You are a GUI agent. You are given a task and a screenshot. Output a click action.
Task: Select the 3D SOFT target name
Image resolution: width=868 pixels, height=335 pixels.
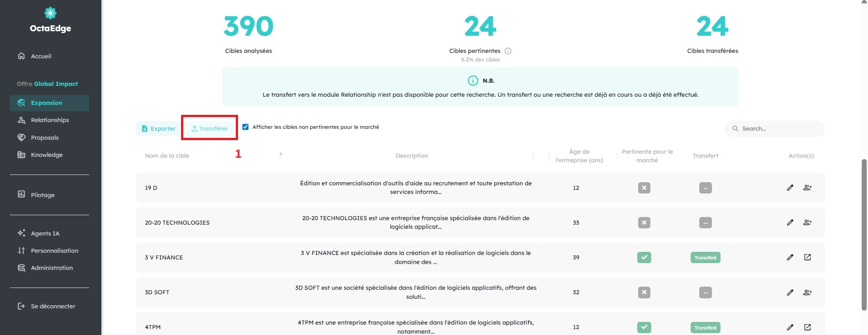click(157, 292)
